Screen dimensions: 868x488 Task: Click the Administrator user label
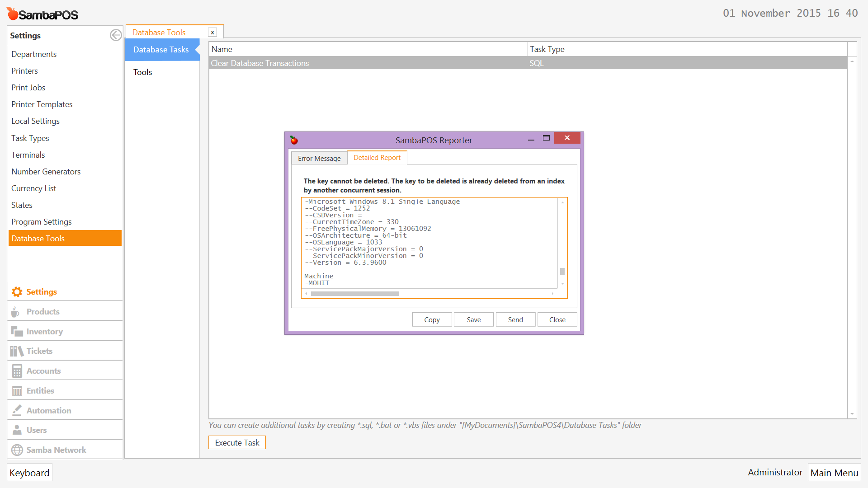coord(775,472)
